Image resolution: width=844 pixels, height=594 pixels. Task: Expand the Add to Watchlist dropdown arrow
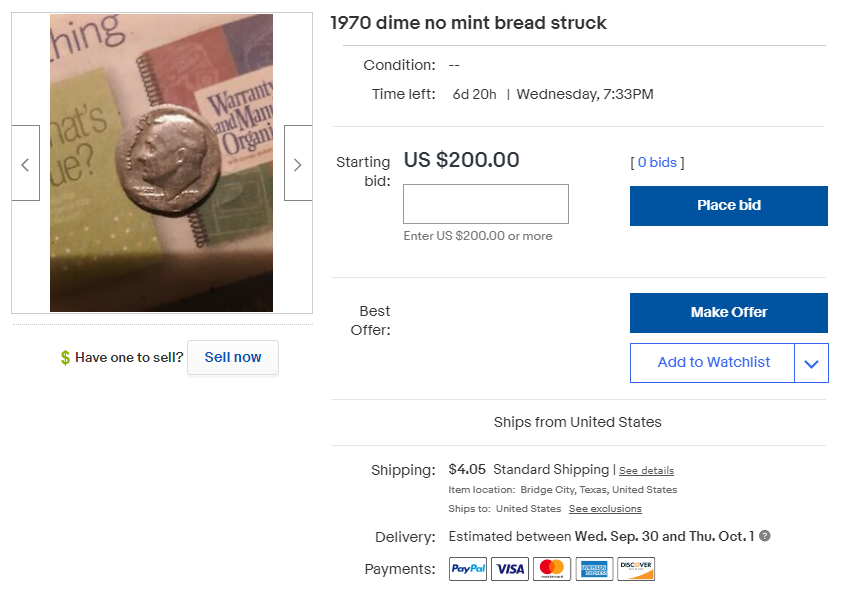(811, 363)
